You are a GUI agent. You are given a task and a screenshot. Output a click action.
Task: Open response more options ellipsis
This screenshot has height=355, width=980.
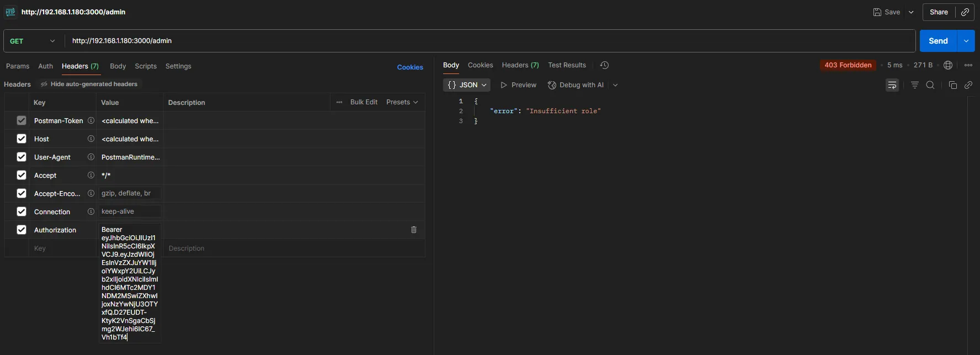click(968, 65)
